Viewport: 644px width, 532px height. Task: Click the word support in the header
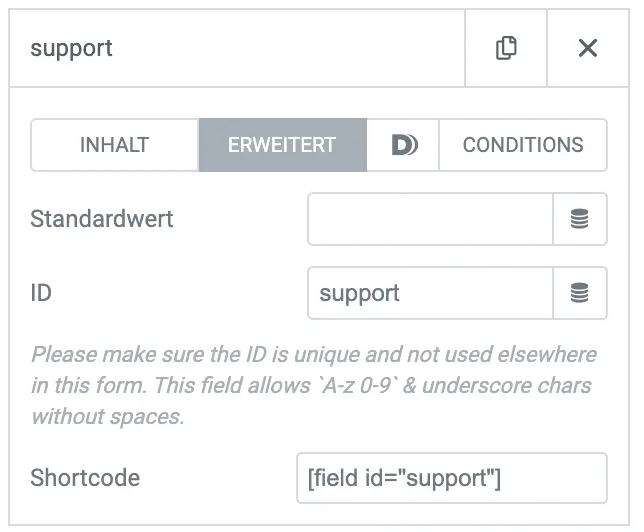coord(71,49)
